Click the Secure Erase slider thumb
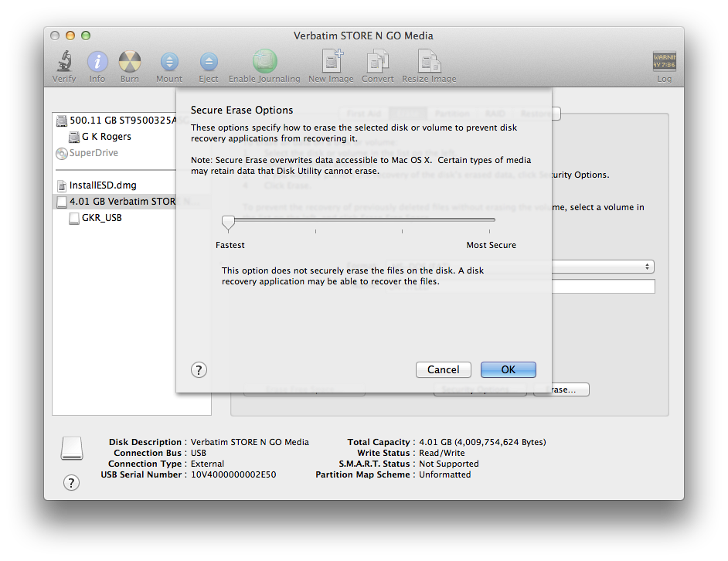The width and height of the screenshot is (728, 561). [228, 223]
